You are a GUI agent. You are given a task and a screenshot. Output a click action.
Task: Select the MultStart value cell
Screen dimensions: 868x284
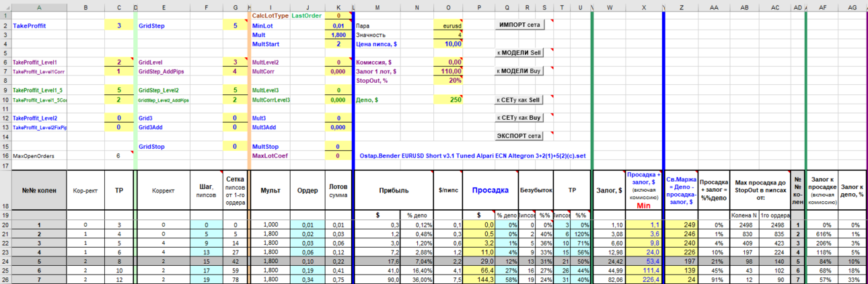tap(337, 44)
